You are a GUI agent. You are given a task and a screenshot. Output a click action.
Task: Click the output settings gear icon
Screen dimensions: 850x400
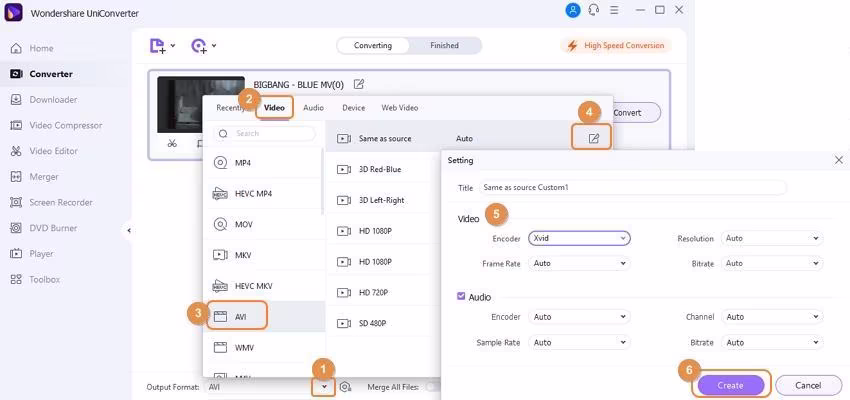pyautogui.click(x=345, y=387)
